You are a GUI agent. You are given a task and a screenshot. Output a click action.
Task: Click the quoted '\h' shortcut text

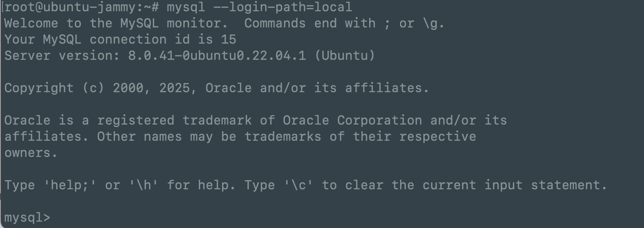(143, 185)
